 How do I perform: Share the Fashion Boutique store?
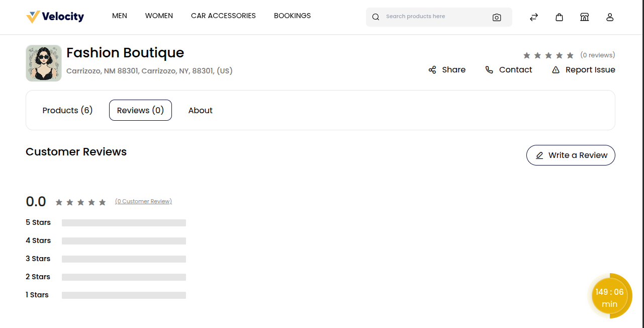(x=447, y=70)
